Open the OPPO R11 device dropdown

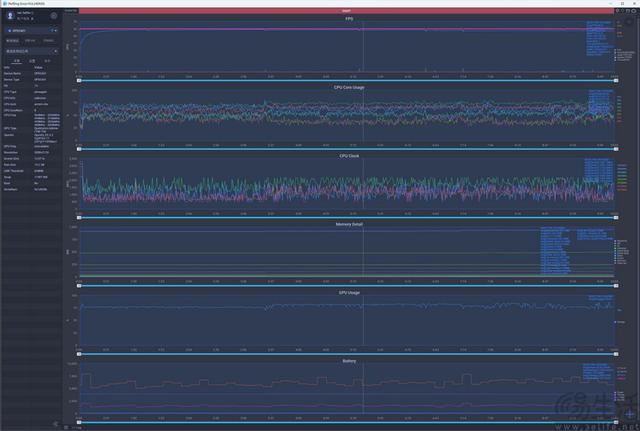coord(31,30)
